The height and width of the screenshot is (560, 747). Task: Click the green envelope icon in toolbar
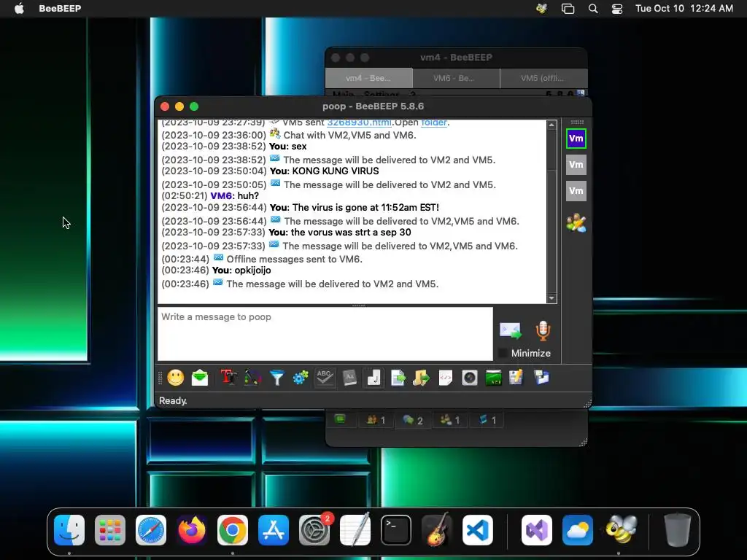tap(200, 378)
